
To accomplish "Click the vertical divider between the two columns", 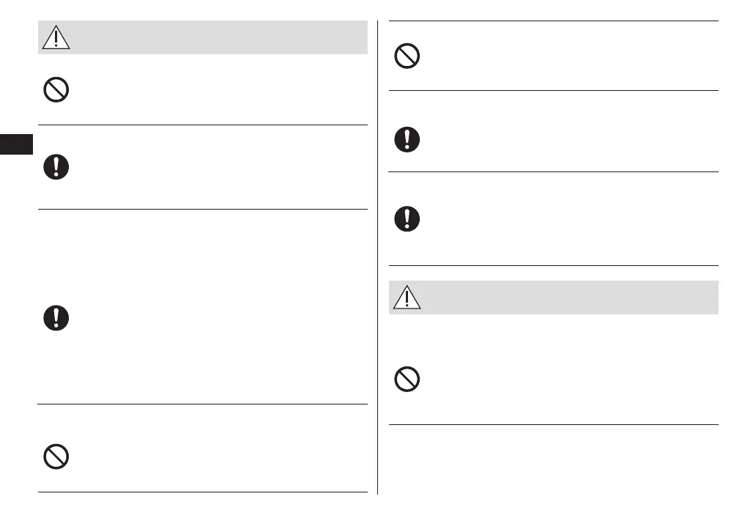I will pos(378,256).
